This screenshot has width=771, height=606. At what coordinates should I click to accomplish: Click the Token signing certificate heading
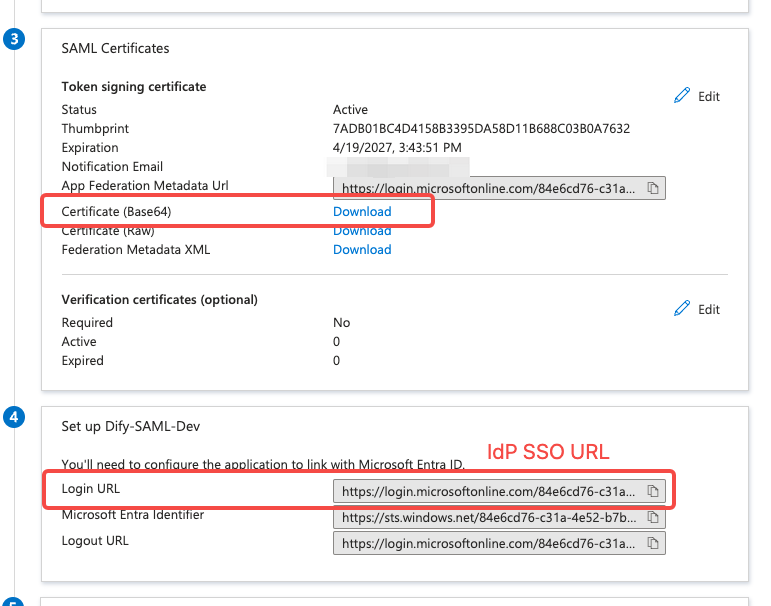point(134,87)
